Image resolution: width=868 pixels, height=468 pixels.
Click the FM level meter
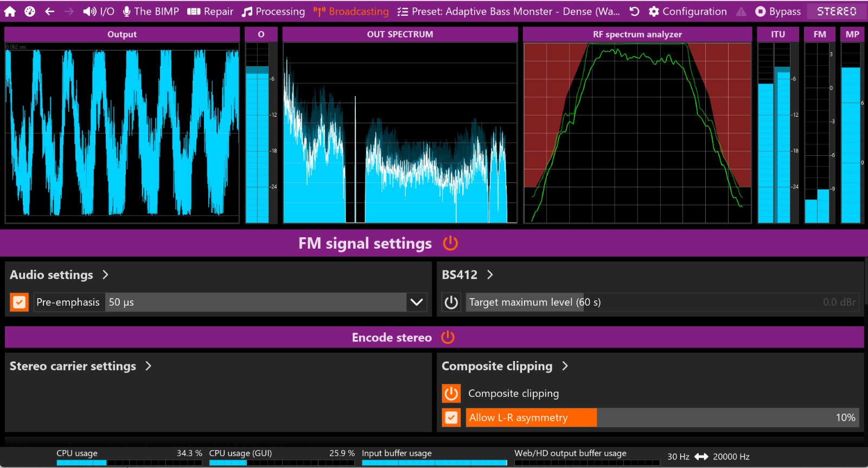820,133
